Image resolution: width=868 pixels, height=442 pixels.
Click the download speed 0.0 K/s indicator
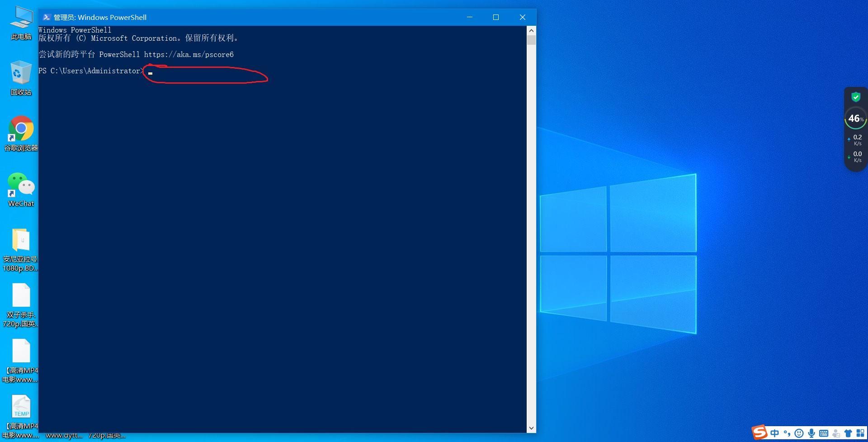(855, 157)
